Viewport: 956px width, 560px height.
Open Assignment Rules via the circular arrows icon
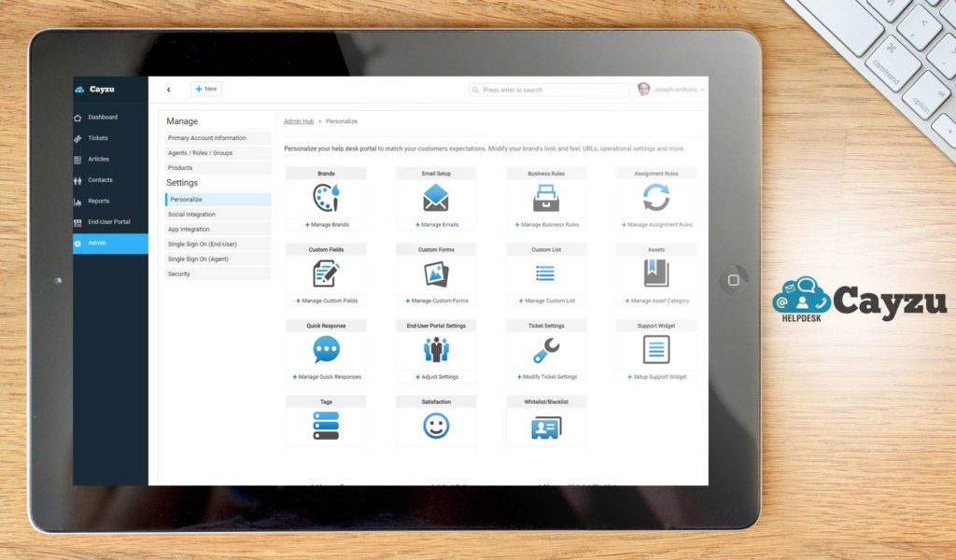click(x=654, y=196)
